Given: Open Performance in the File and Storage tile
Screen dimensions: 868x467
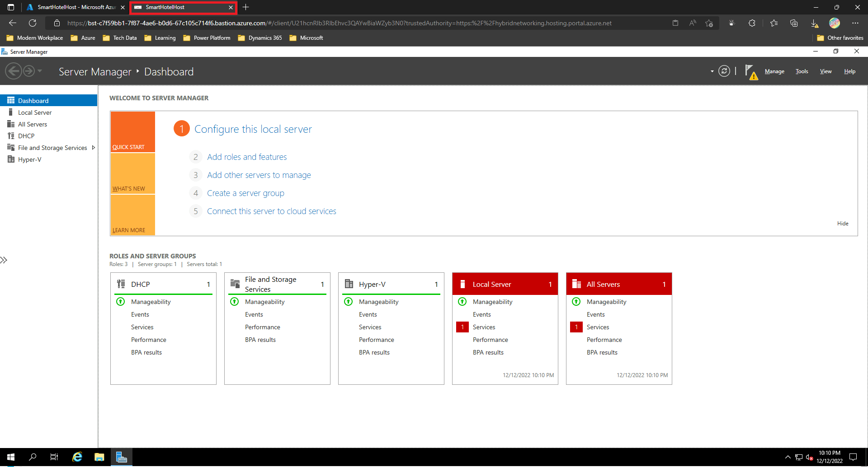Looking at the screenshot, I should (263, 327).
